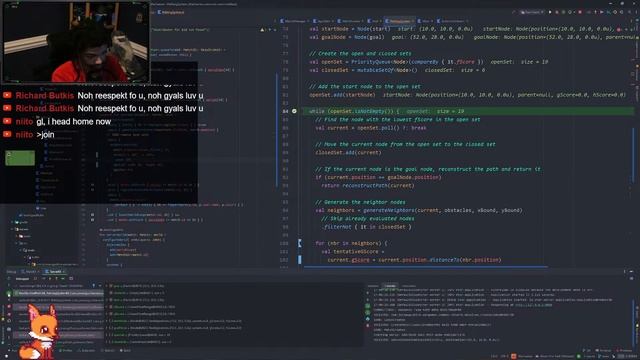Click Step Into in the debugger toolbar
This screenshot has width=640, height=360.
50,278
